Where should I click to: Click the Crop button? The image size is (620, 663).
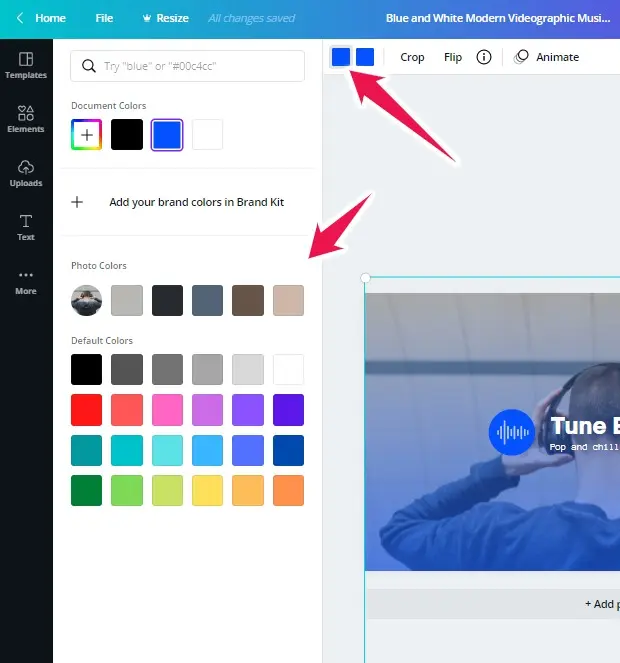412,57
